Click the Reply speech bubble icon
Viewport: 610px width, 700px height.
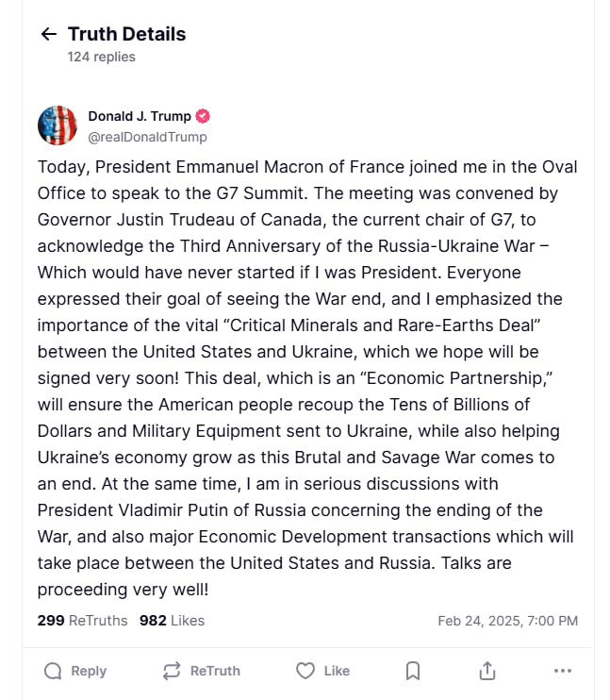[x=54, y=671]
